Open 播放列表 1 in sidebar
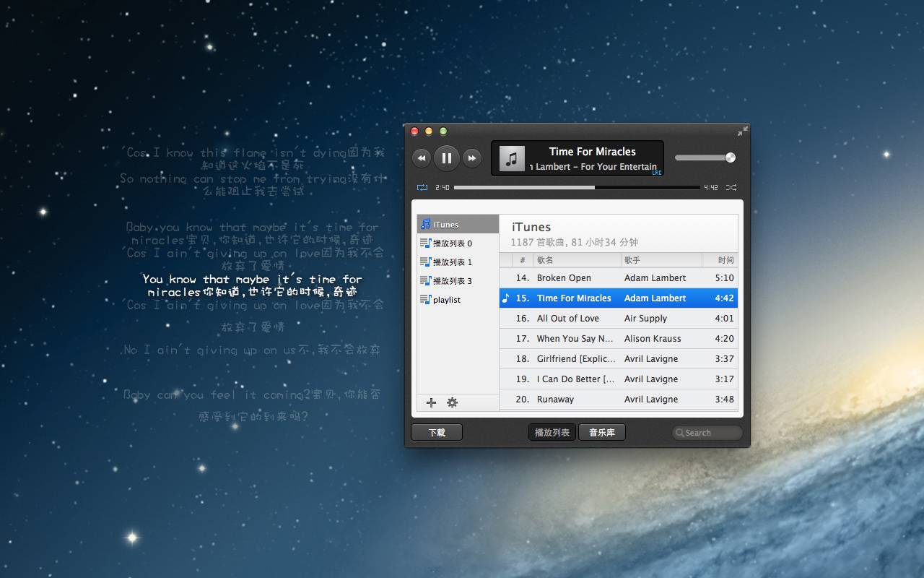924x578 pixels. [x=458, y=262]
